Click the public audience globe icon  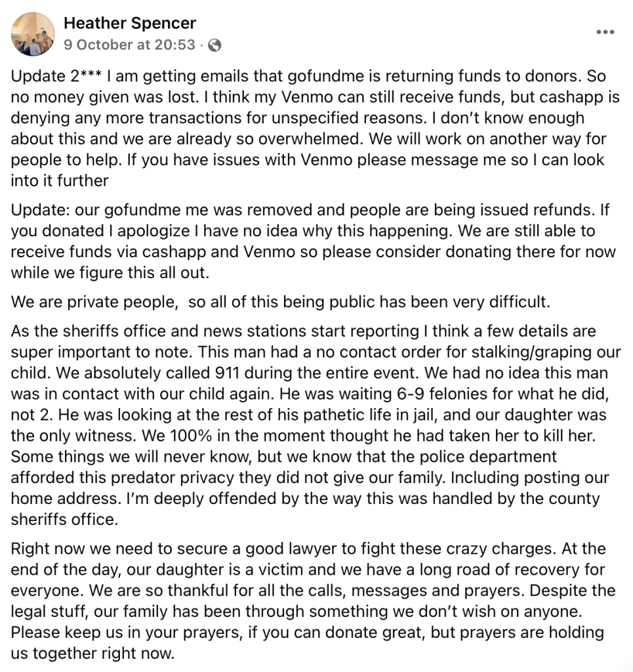(214, 45)
